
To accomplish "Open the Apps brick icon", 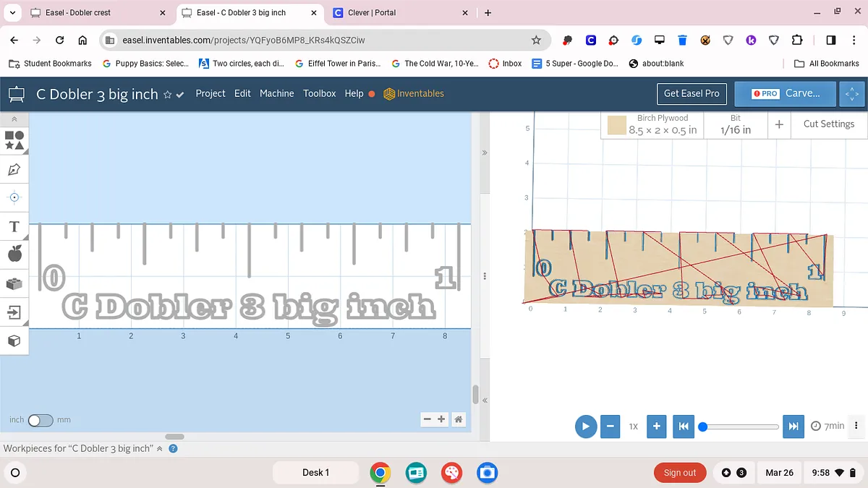I will [14, 283].
